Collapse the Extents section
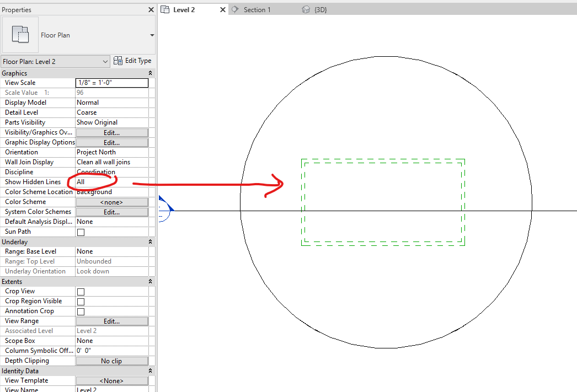 point(149,281)
